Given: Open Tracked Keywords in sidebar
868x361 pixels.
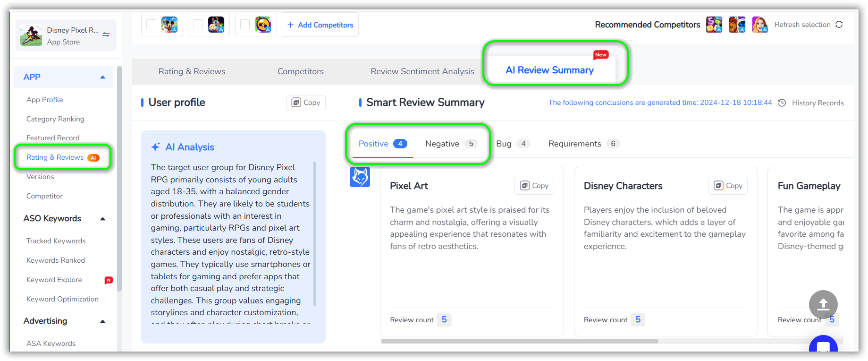Looking at the screenshot, I should pos(56,241).
